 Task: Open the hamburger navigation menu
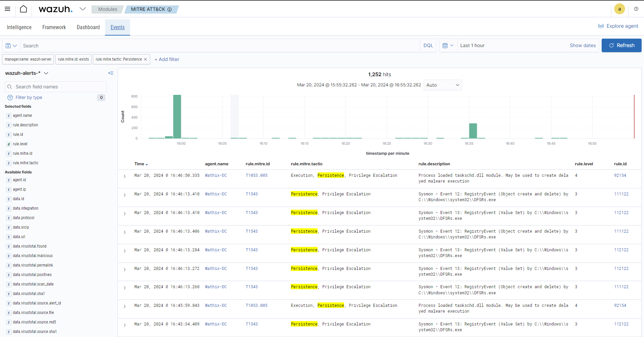tap(7, 9)
